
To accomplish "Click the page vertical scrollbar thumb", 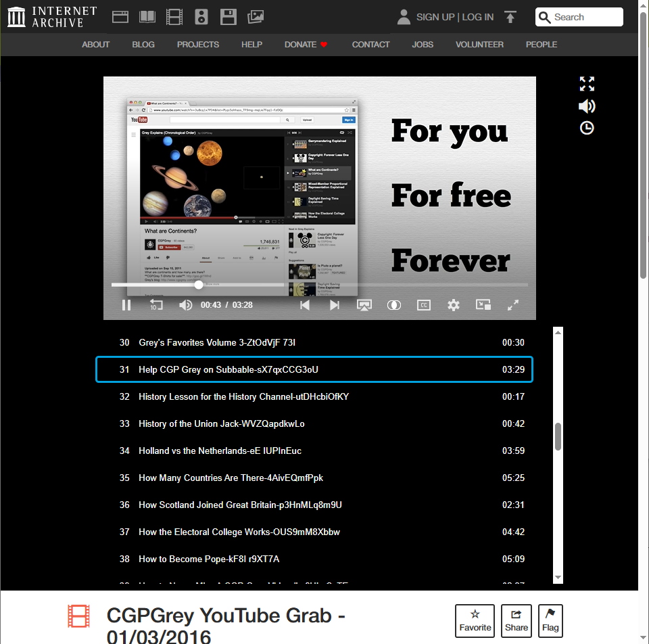I will pyautogui.click(x=643, y=145).
